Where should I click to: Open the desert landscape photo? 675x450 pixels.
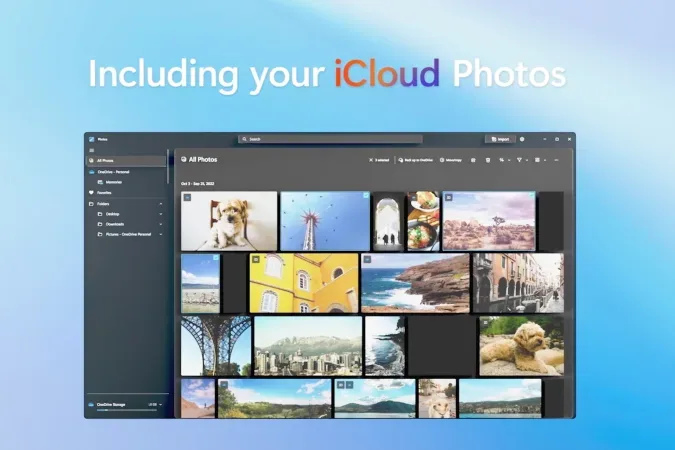(489, 221)
